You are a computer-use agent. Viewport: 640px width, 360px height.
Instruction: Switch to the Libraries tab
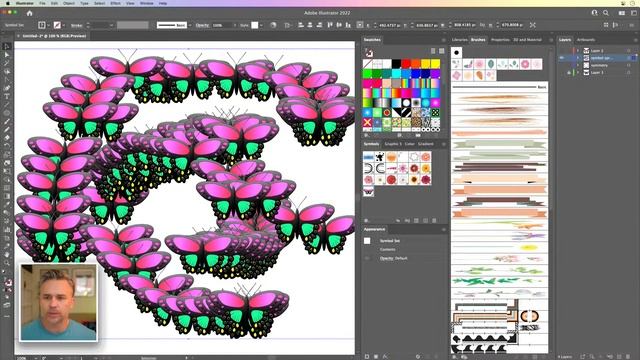tap(459, 40)
